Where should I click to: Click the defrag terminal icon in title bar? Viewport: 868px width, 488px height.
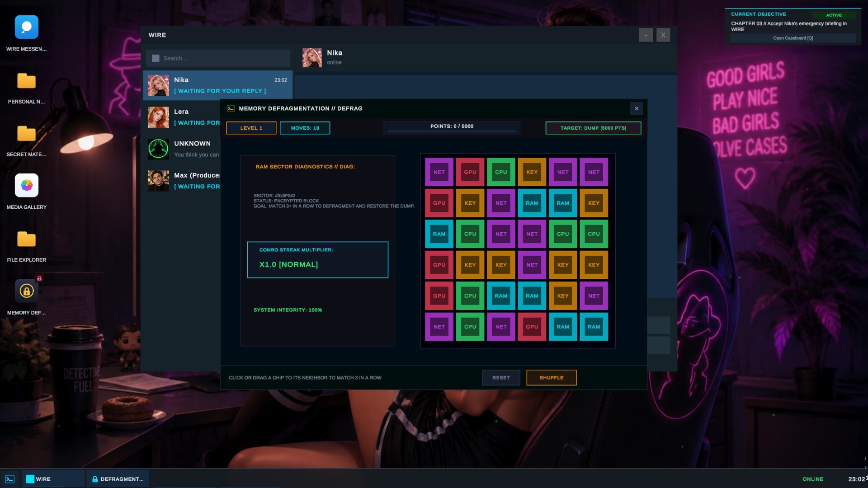click(x=231, y=108)
